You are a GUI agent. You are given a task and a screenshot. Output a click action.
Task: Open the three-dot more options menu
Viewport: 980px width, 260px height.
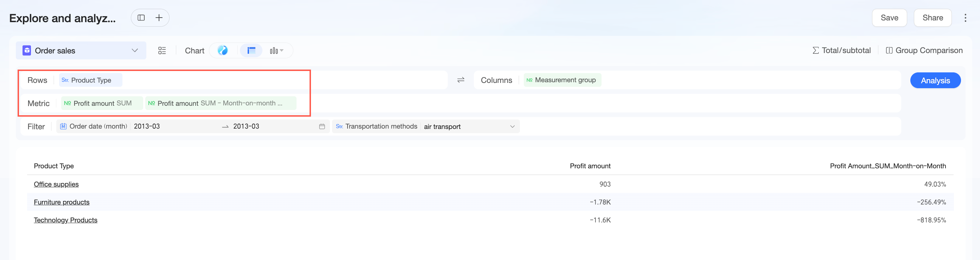pyautogui.click(x=965, y=18)
